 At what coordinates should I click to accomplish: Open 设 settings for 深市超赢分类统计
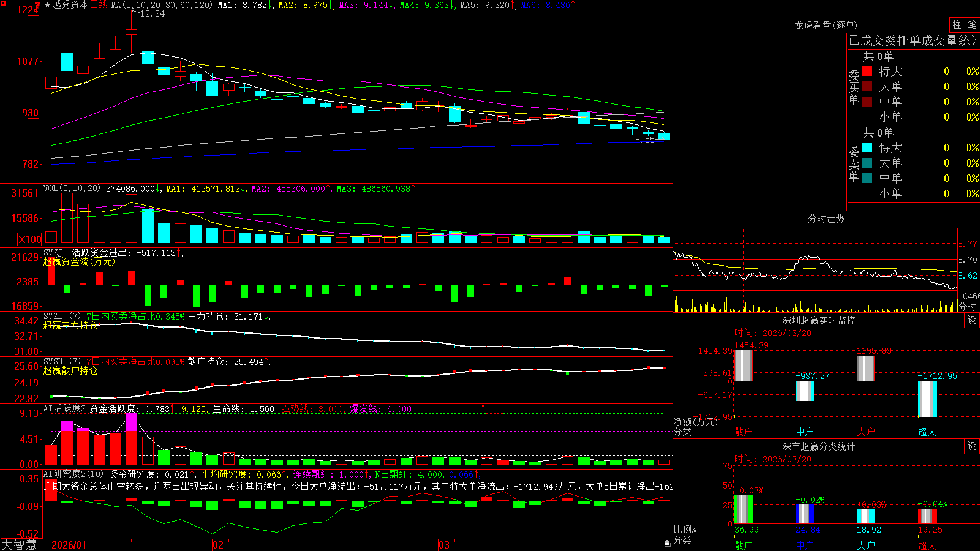click(x=971, y=446)
